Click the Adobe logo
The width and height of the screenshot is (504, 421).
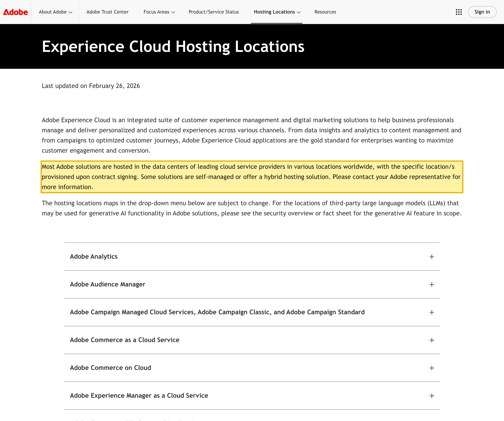click(x=15, y=12)
